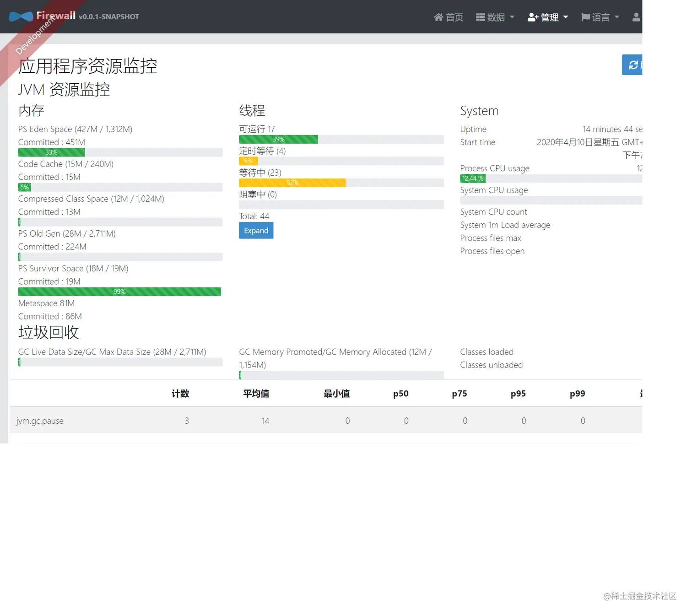Click the p75 column header
This screenshot has width=692, height=616.
click(x=460, y=394)
